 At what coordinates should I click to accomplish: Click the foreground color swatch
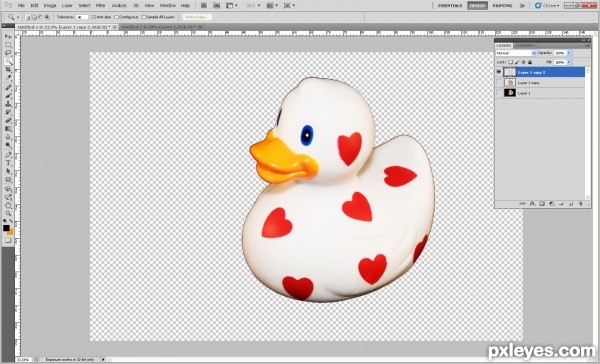[6, 228]
